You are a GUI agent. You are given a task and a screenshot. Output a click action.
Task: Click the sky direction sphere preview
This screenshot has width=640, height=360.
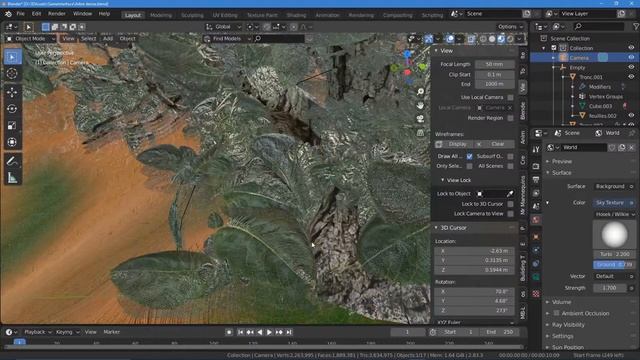point(614,235)
